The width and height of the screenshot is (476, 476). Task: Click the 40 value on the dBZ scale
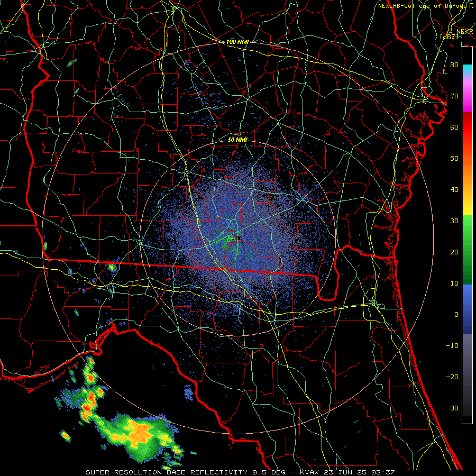point(454,190)
